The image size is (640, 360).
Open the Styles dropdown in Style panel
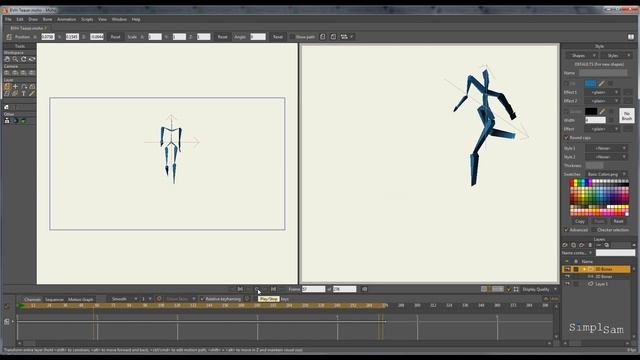pos(617,56)
